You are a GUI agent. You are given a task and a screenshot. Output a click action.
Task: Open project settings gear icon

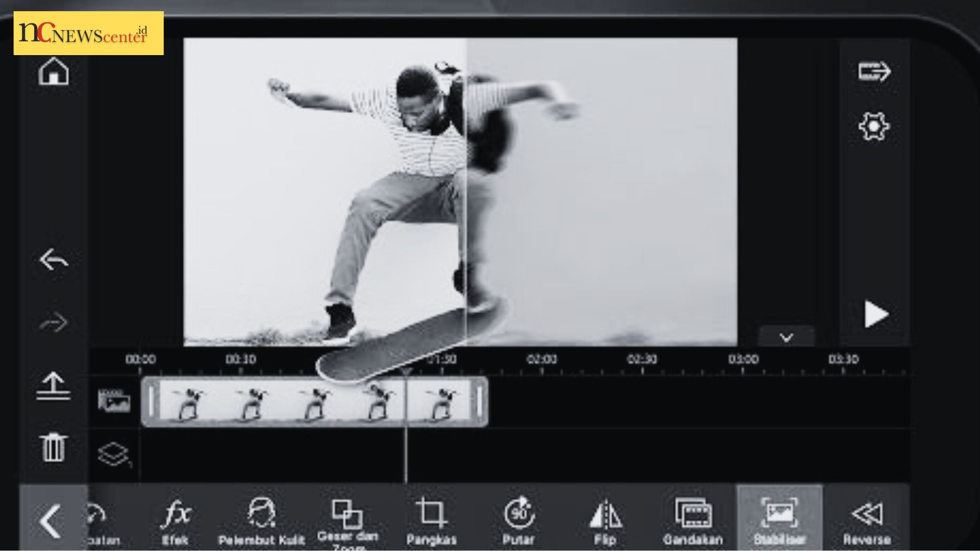pos(874,126)
